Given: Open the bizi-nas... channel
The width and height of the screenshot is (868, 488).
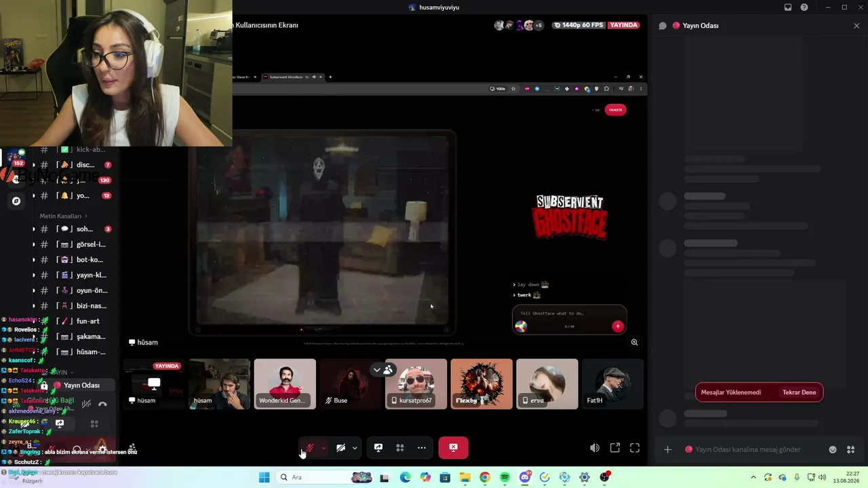Looking at the screenshot, I should [x=76, y=306].
